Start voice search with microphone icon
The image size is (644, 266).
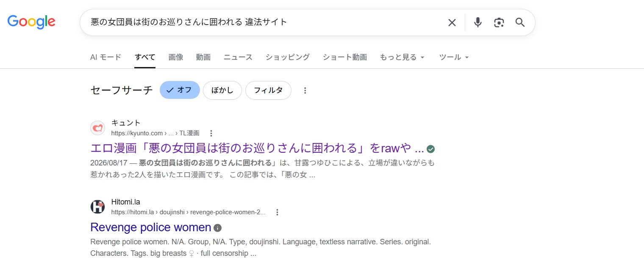[x=478, y=22]
